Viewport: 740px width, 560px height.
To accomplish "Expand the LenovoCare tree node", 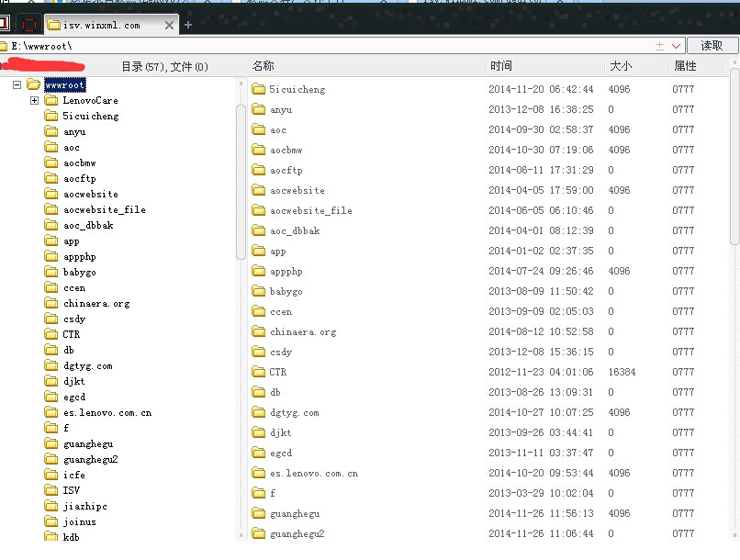I will (x=34, y=100).
